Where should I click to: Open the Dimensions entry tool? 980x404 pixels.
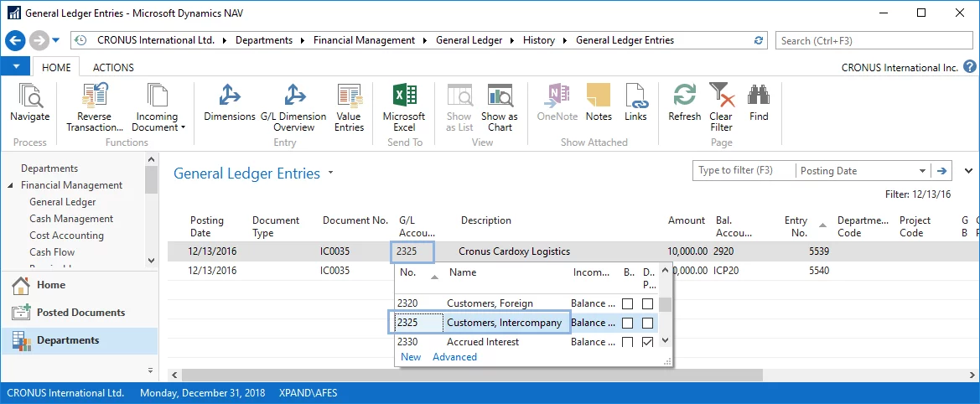click(229, 98)
